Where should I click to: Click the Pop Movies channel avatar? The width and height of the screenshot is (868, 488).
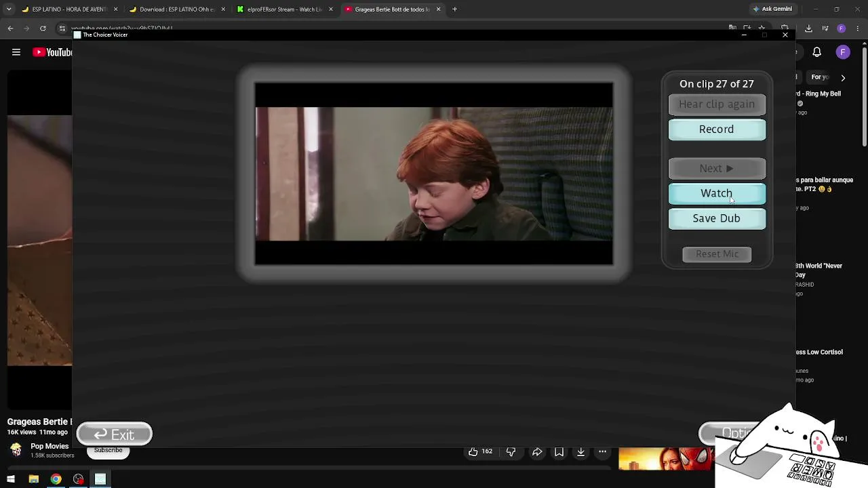click(x=16, y=450)
